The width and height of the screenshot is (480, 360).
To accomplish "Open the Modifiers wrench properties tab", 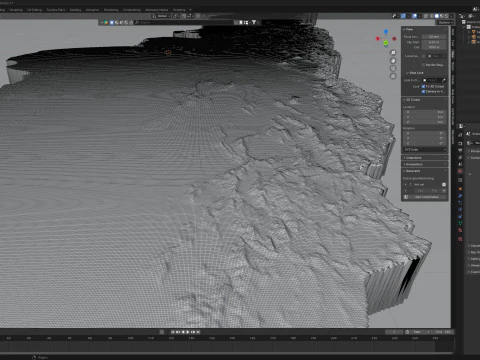I will point(460,196).
